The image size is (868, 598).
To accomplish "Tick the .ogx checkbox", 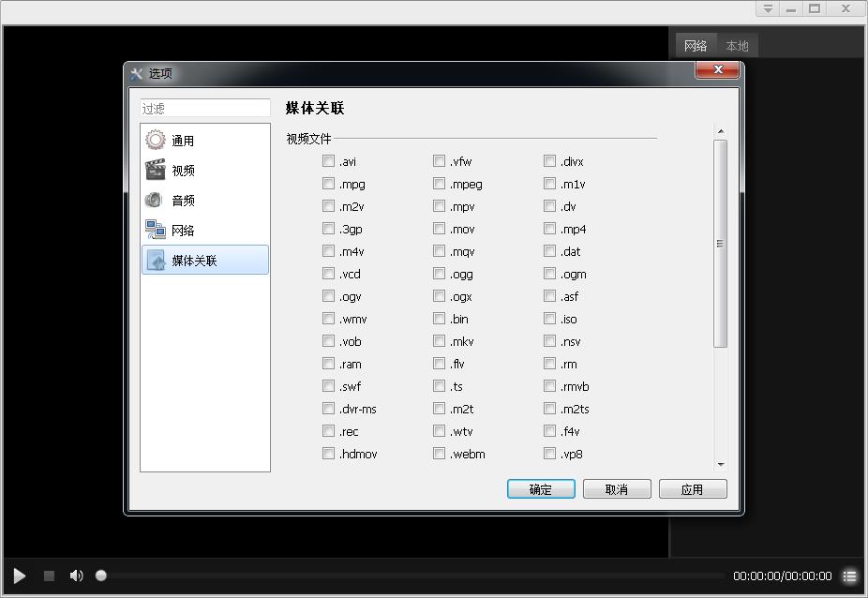I will (439, 295).
